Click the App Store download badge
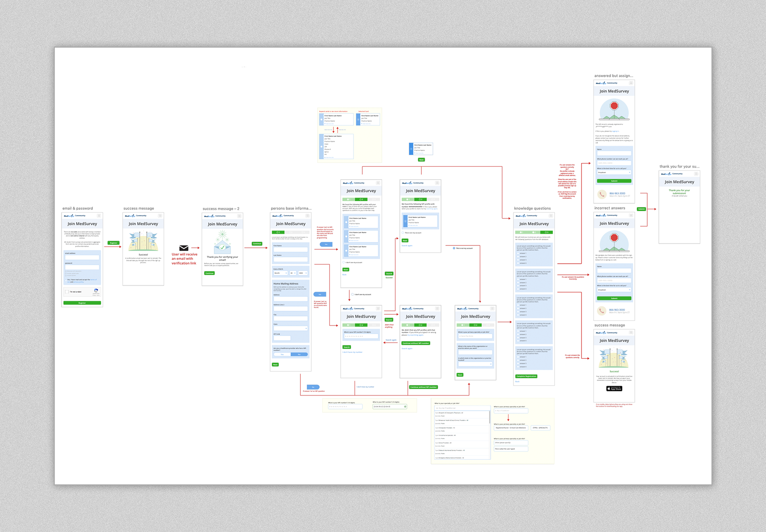This screenshot has height=532, width=766. click(614, 388)
